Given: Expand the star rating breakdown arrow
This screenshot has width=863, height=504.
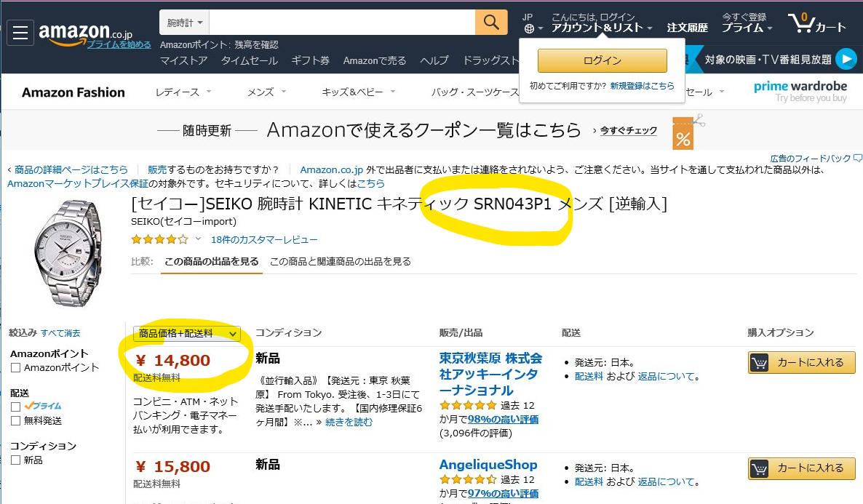Looking at the screenshot, I should coord(198,239).
